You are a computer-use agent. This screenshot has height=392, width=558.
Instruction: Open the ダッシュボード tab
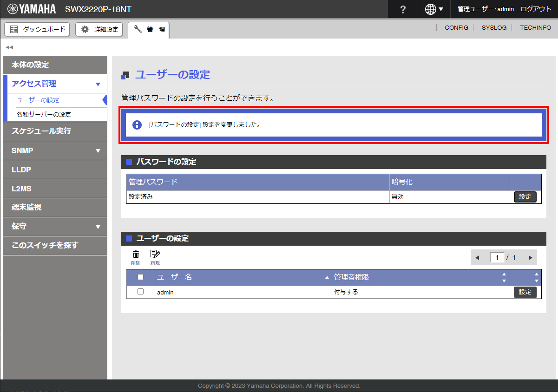(37, 29)
